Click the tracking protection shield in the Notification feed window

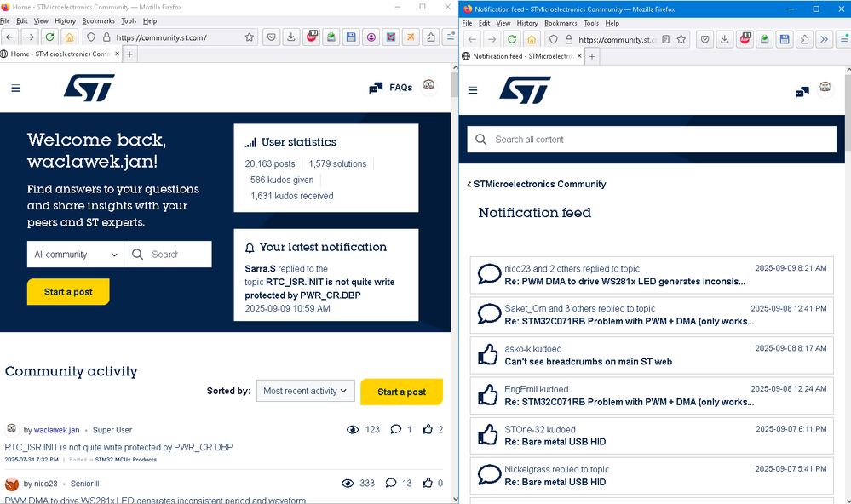[x=553, y=39]
